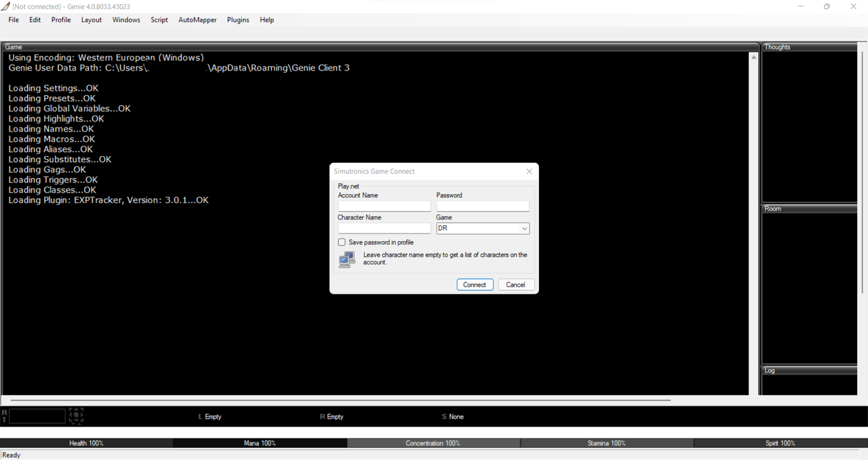Screen dimensions: 868x460
Task: Click 'Loading Settings...OK' line
Action: point(54,88)
